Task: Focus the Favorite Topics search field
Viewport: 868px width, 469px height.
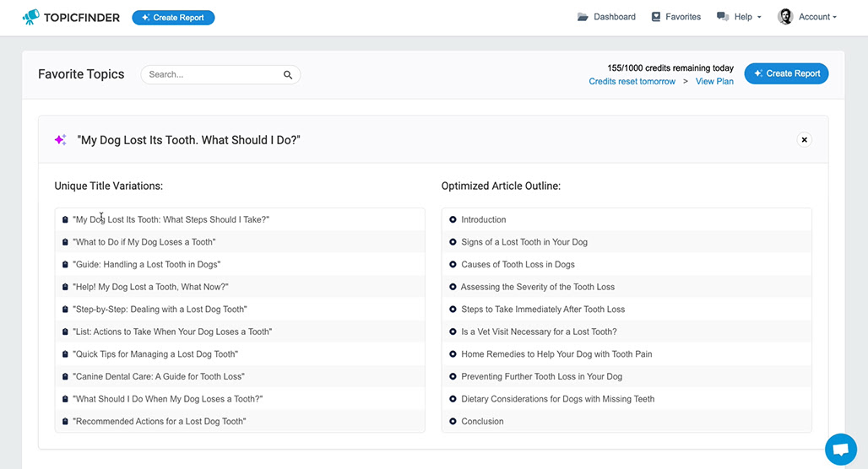Action: point(220,75)
